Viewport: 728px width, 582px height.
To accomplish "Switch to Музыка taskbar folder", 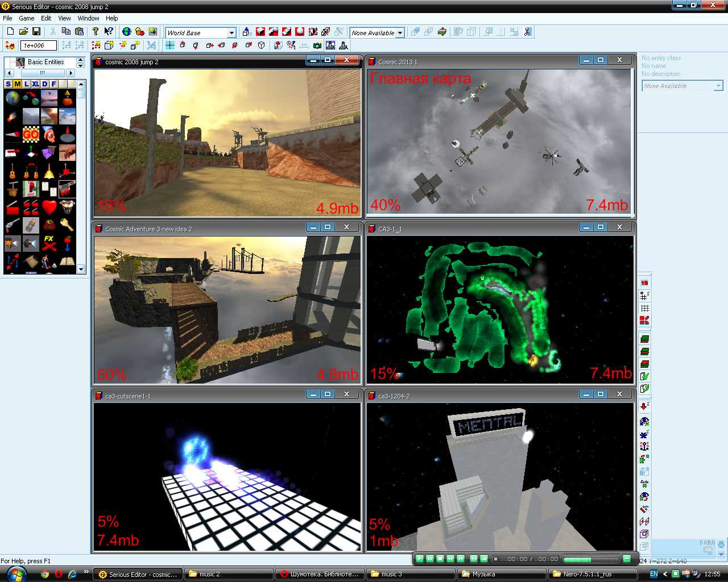I will (502, 574).
